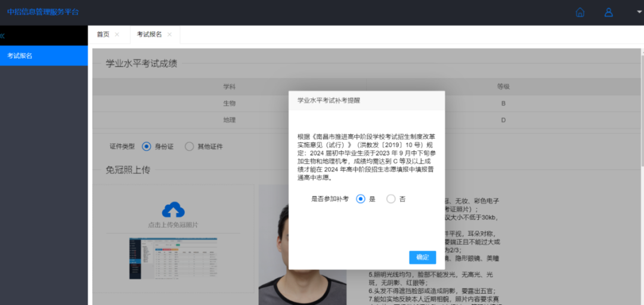Select 否 for 是否参加补考
This screenshot has width=644, height=305.
(x=391, y=199)
